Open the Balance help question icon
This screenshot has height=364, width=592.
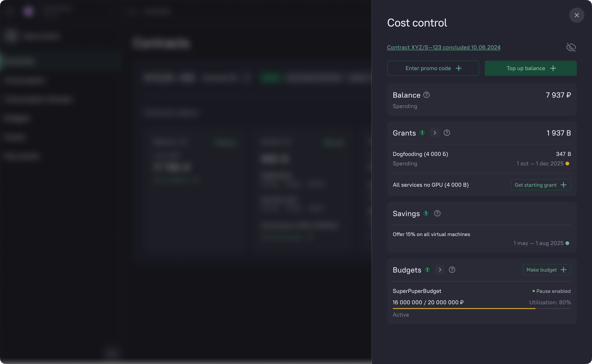click(x=426, y=95)
